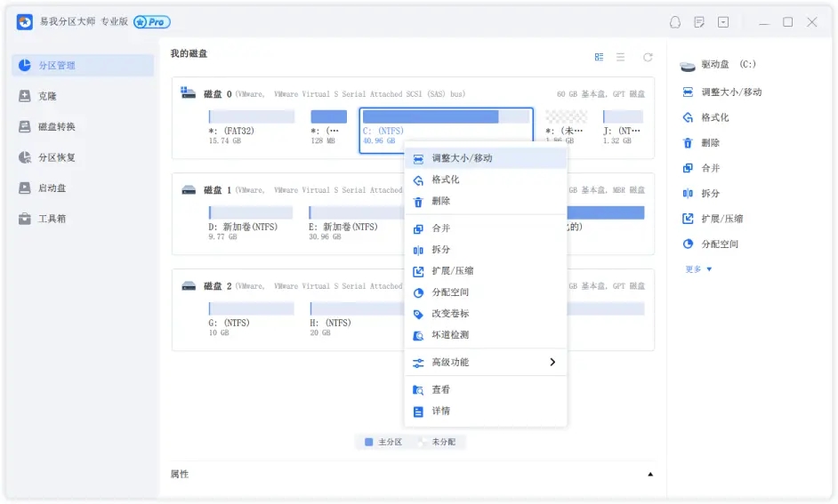
Task: Choose 坏道检测 from the context menu
Action: point(449,335)
